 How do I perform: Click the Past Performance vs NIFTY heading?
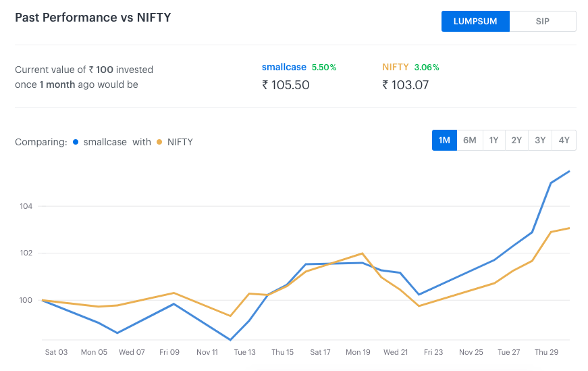(x=93, y=18)
